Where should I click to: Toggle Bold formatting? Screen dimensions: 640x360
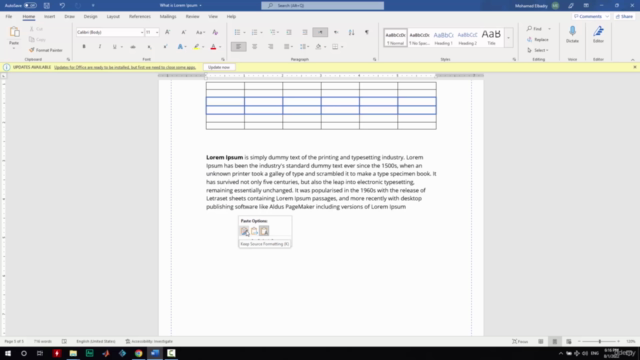tap(84, 47)
